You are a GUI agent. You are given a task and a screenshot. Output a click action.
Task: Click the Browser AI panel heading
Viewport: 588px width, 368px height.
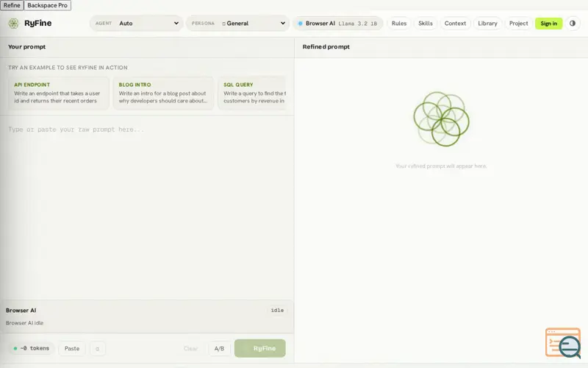[x=21, y=310]
